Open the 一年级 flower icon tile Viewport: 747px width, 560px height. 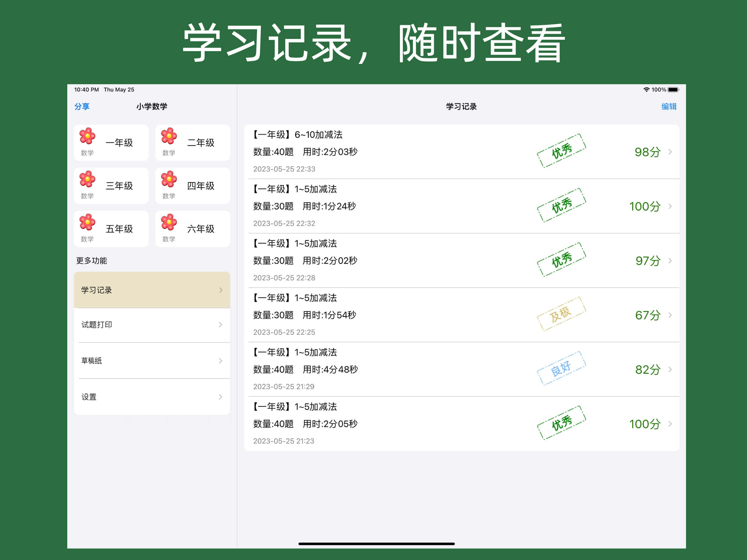[x=87, y=136]
